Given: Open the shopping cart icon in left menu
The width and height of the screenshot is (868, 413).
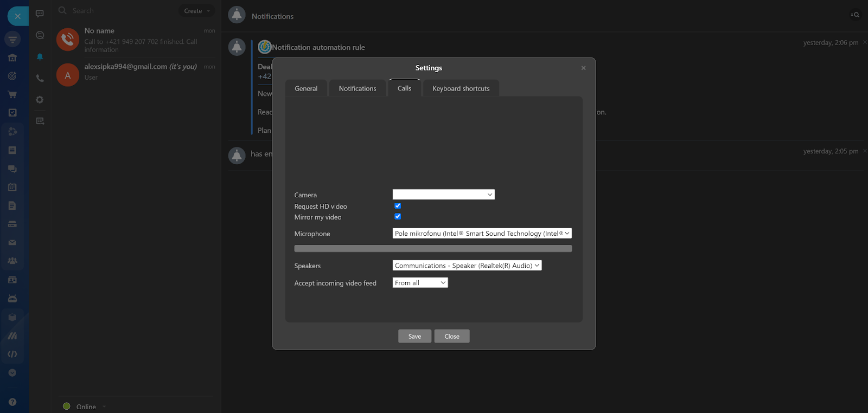Looking at the screenshot, I should 12,94.
